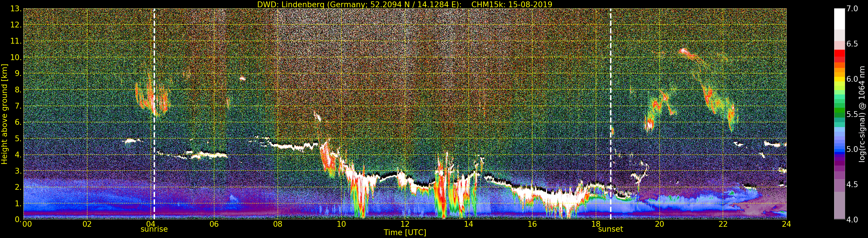The height and width of the screenshot is (238, 868).
Task: Click the x-axis tick label '14'
Action: click(x=468, y=224)
